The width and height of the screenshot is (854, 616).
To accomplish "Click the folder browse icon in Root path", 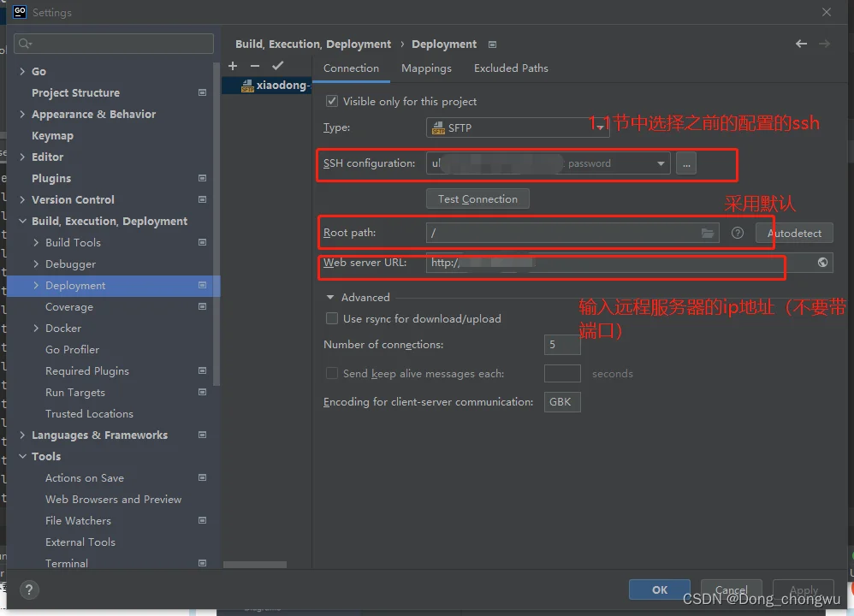I will pos(708,233).
